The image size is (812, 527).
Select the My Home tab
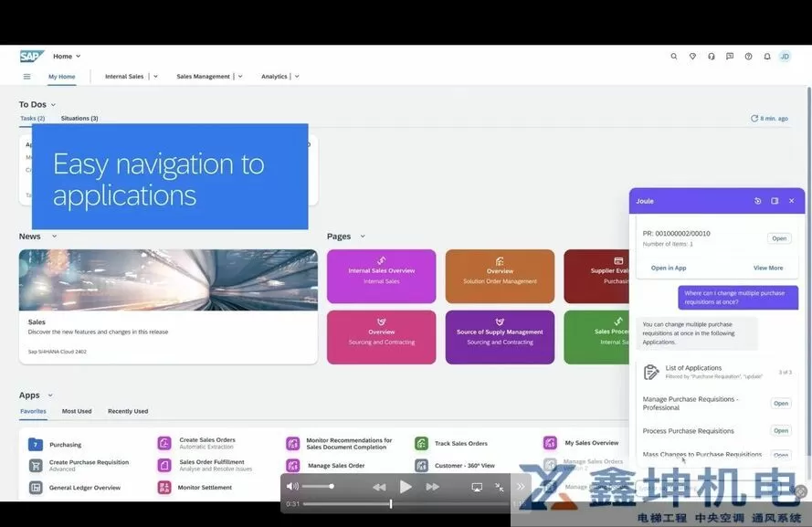pyautogui.click(x=61, y=77)
